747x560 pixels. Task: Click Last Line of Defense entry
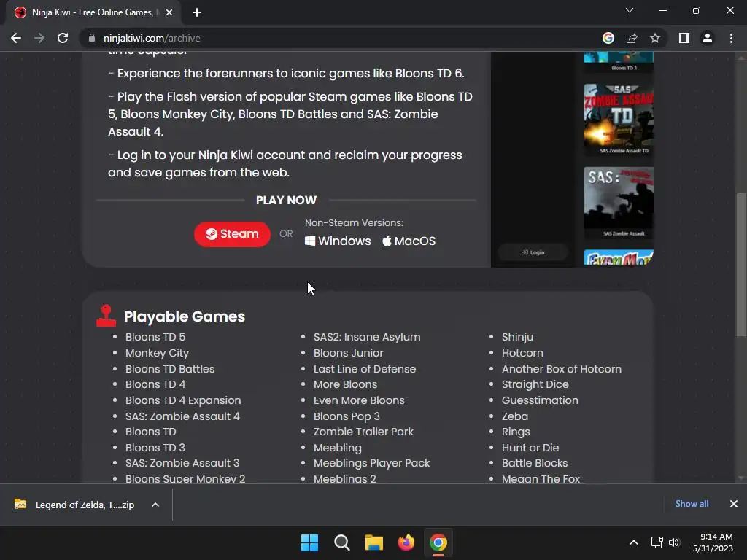tap(365, 368)
